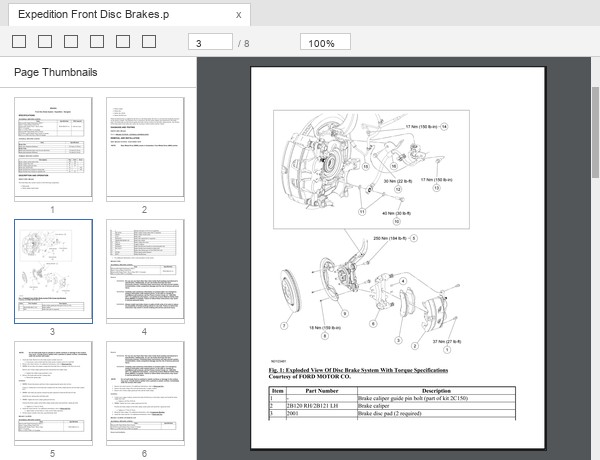Screen dimensions: 600x460
Task: Click the third square toolbar button
Action: click(x=71, y=42)
